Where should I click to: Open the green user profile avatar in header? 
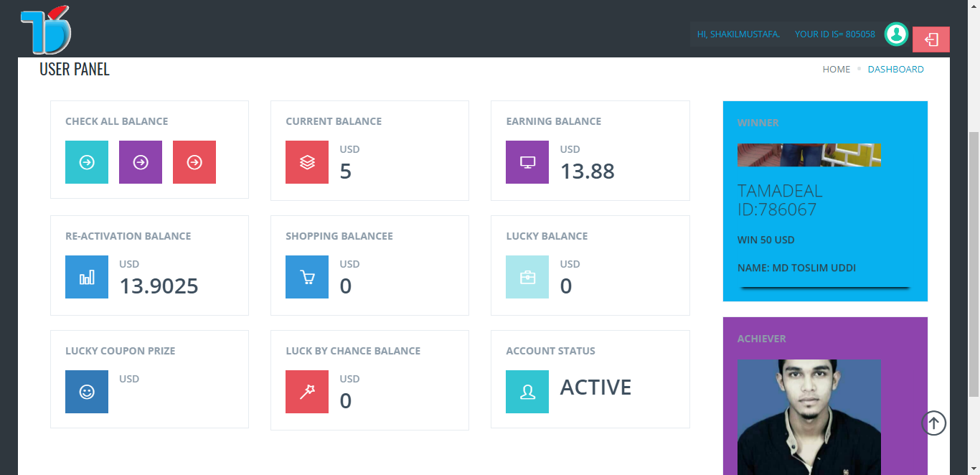(896, 34)
